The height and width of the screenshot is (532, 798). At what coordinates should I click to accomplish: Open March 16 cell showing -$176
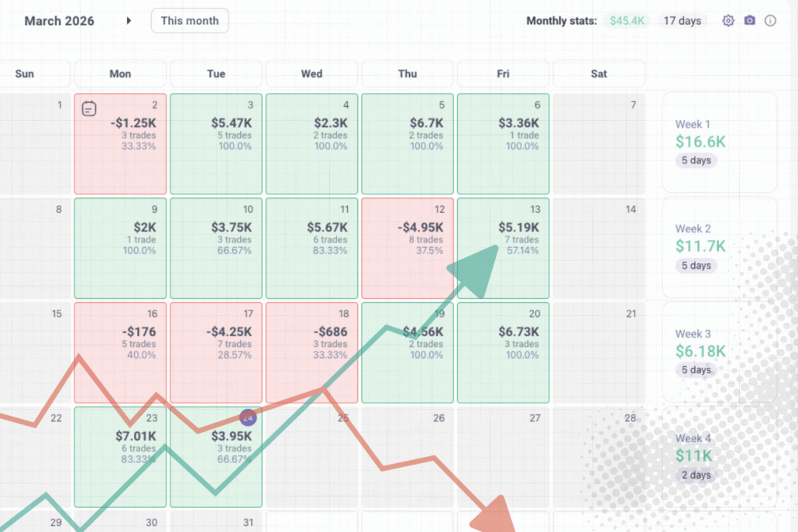pos(120,352)
